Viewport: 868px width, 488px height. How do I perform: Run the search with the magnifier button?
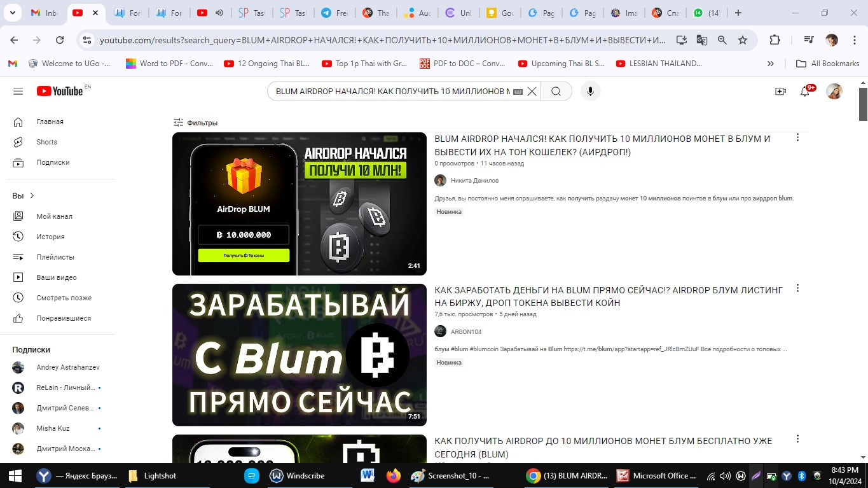click(556, 92)
